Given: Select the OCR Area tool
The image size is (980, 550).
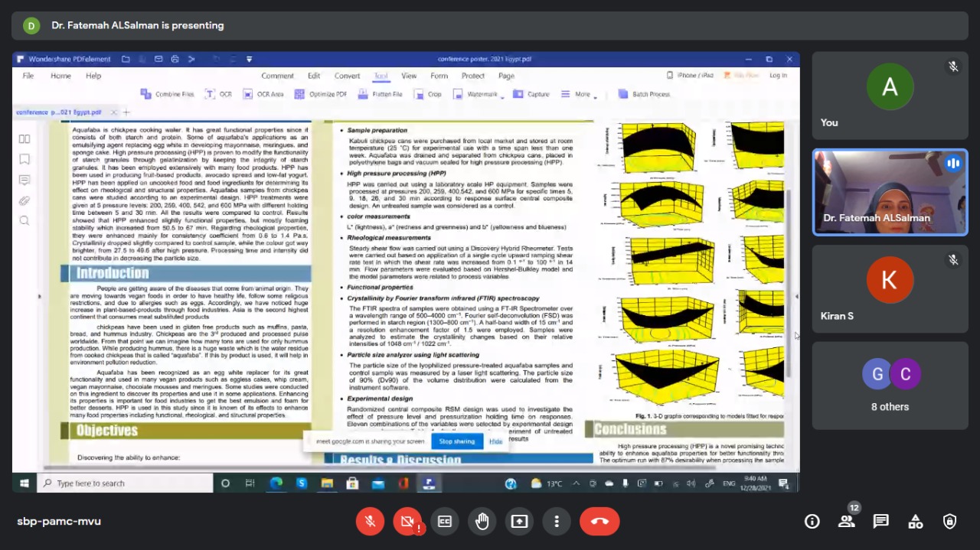Looking at the screenshot, I should pyautogui.click(x=263, y=94).
